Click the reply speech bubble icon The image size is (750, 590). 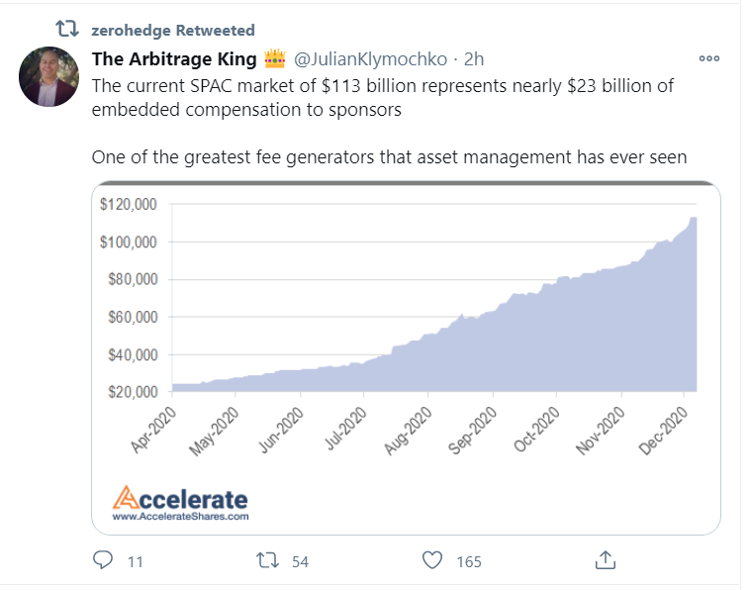103,560
